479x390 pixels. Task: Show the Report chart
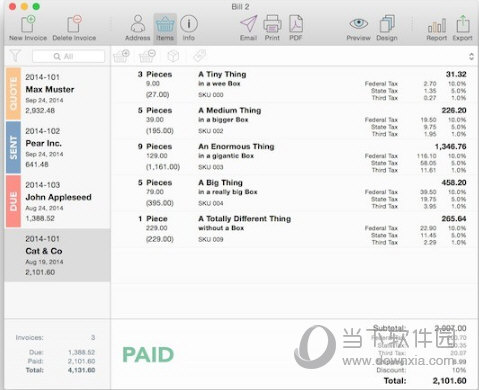click(437, 28)
